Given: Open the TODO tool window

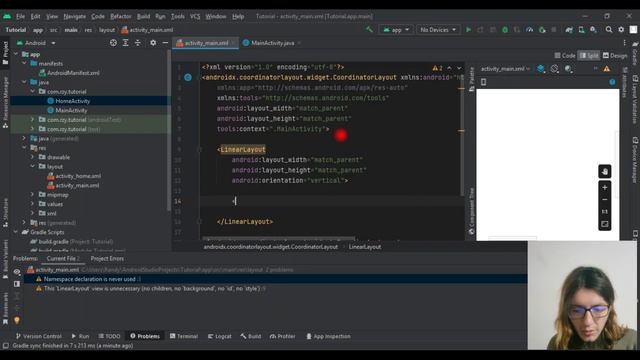Looking at the screenshot, I should (109, 336).
